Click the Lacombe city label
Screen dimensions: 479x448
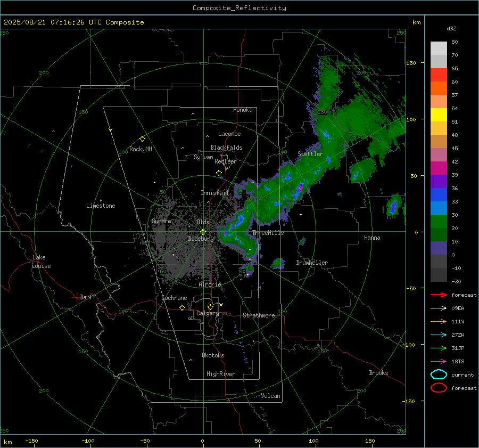pos(229,134)
